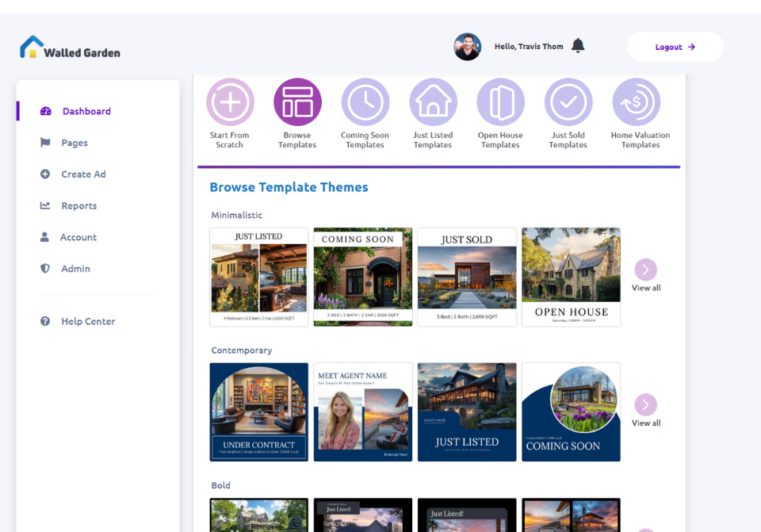Choose the Open House Templates door icon

(x=500, y=102)
